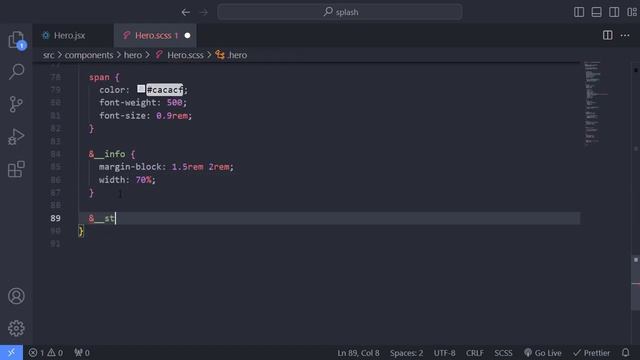Click font-weight value 500
Viewport: 640px width, 360px height.
click(174, 102)
